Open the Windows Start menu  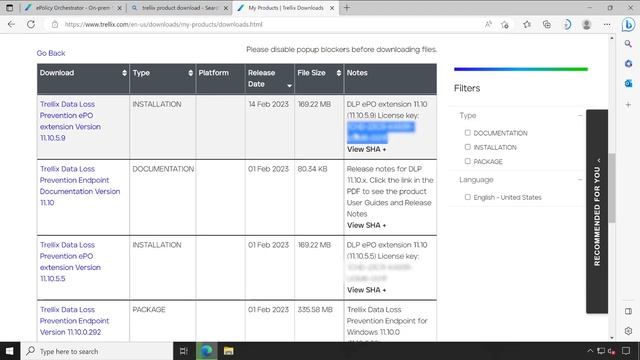[x=10, y=351]
